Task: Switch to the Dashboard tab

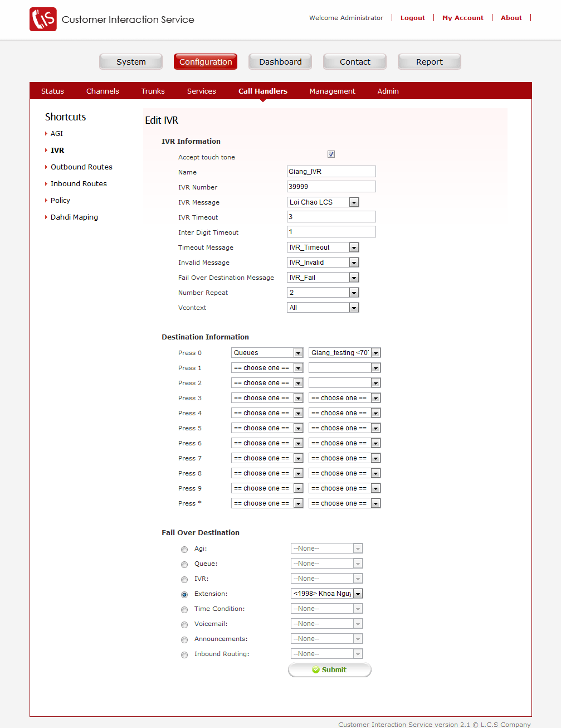Action: tap(280, 62)
